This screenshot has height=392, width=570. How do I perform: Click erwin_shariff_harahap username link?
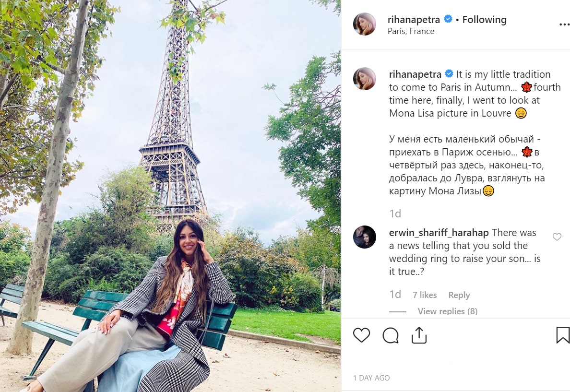click(x=439, y=233)
